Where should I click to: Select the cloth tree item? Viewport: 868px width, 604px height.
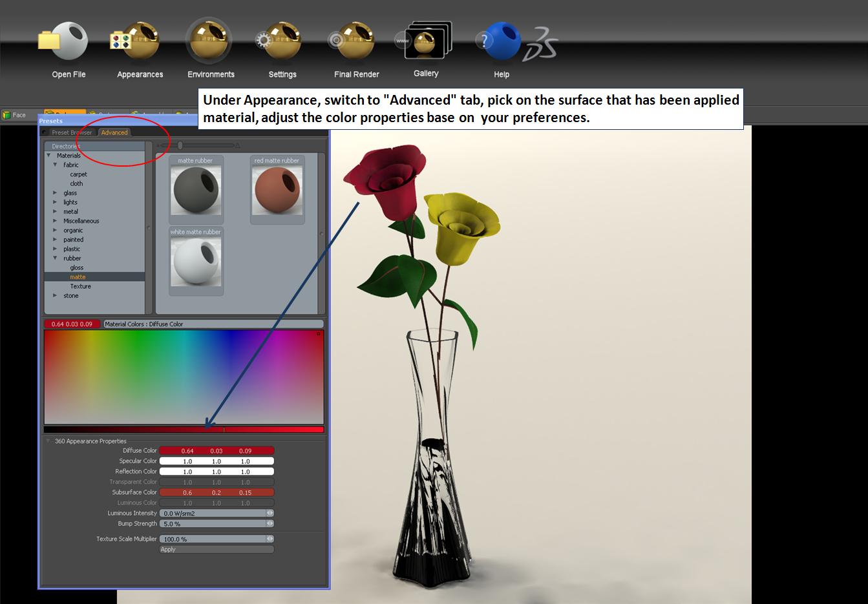(x=76, y=183)
